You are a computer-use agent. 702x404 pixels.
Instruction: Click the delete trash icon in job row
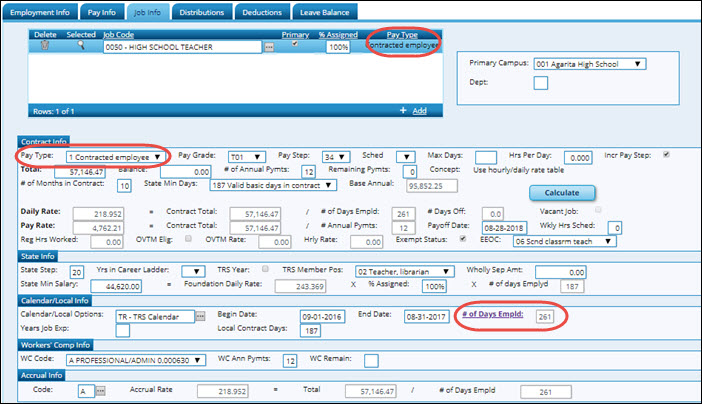[44, 47]
